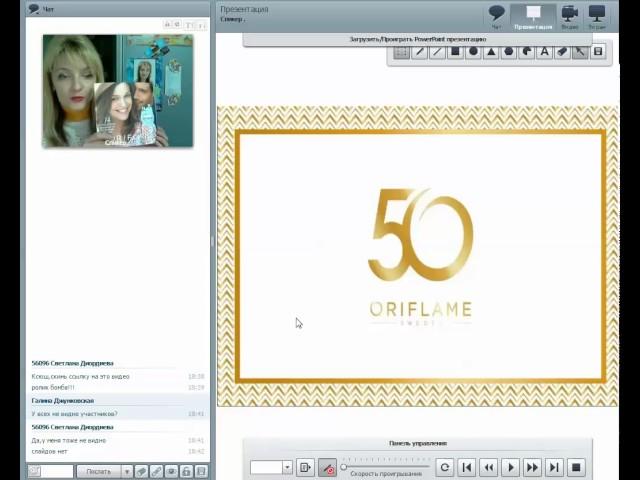The image size is (640, 480).
Task: Toggle the chat lock icon
Action: click(186, 471)
